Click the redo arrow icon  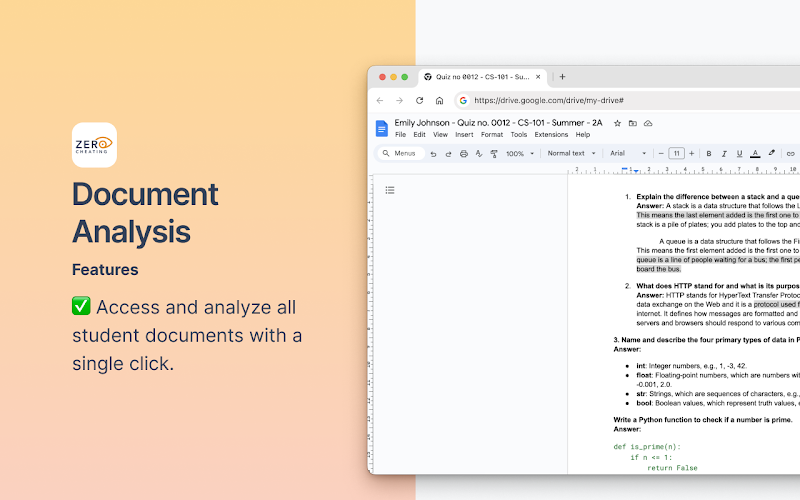[x=448, y=154]
